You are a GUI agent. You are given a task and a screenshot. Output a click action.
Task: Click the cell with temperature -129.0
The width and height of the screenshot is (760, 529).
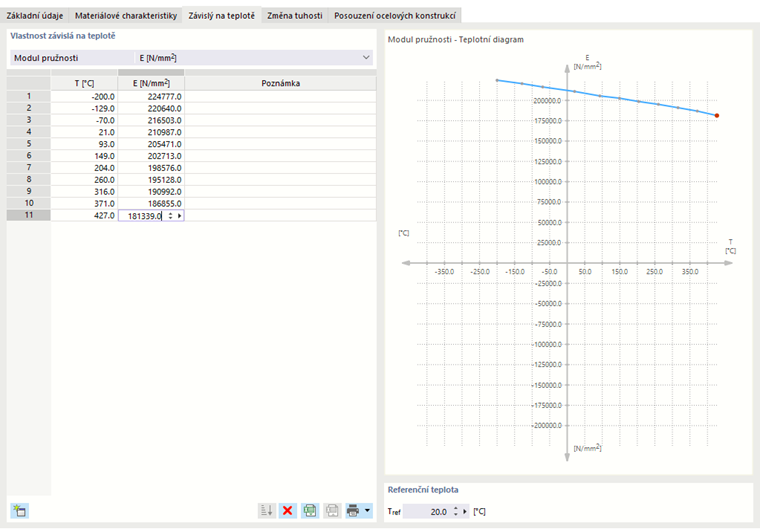click(84, 108)
